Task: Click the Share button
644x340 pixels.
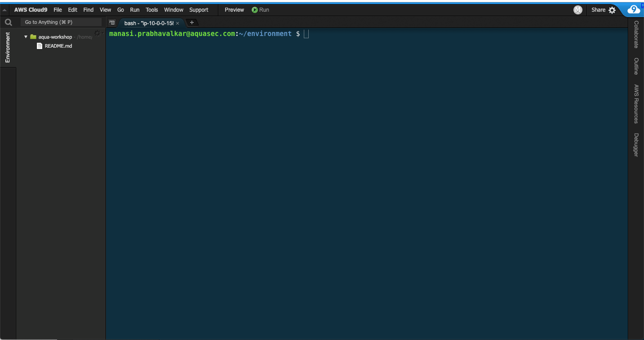Action: (x=598, y=10)
